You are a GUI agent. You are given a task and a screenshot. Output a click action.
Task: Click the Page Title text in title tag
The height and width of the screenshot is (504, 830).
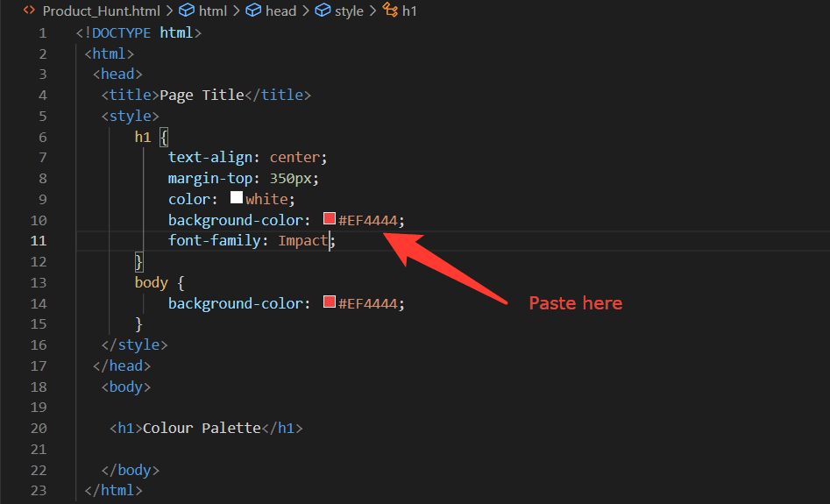point(202,95)
